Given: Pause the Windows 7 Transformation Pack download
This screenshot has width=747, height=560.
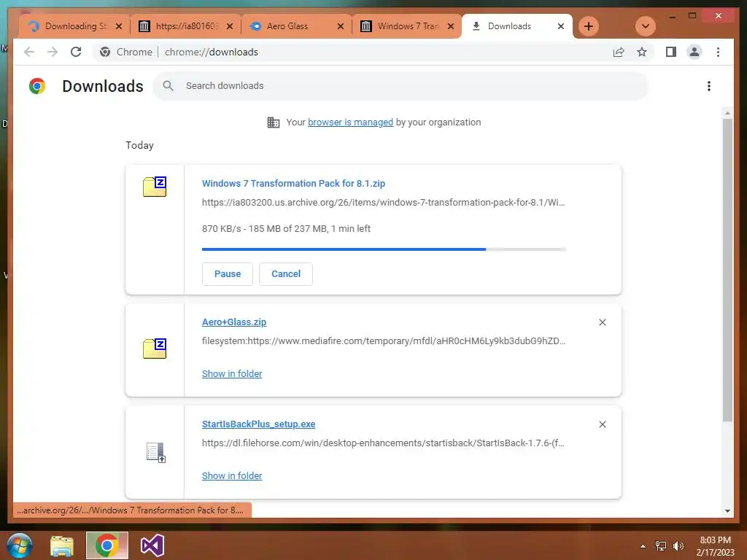Looking at the screenshot, I should tap(228, 274).
